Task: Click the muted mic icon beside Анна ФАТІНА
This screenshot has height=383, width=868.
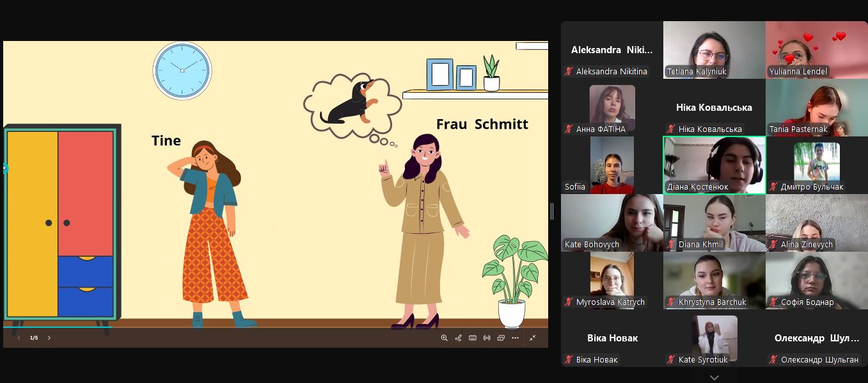Action: coord(569,129)
